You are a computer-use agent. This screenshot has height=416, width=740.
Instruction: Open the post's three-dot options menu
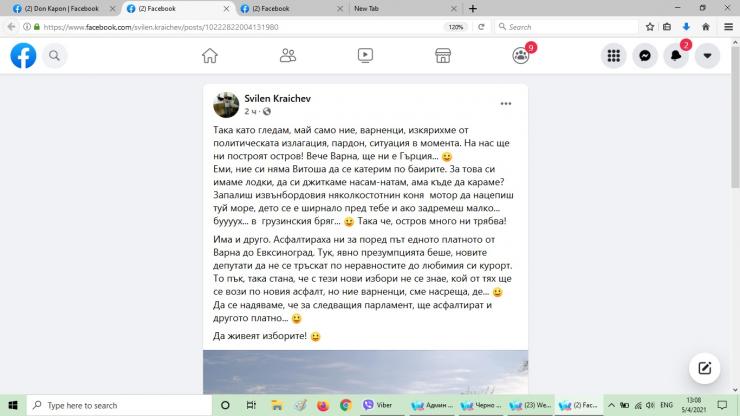tap(506, 103)
